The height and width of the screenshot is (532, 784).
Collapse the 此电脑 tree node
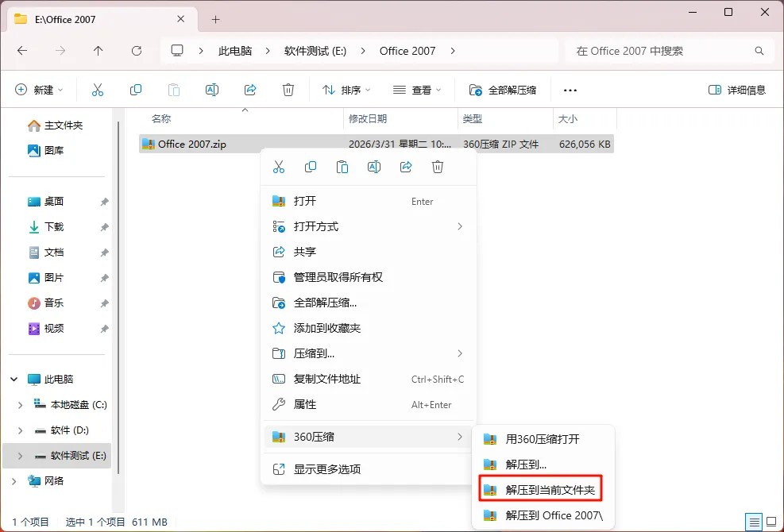coord(14,380)
